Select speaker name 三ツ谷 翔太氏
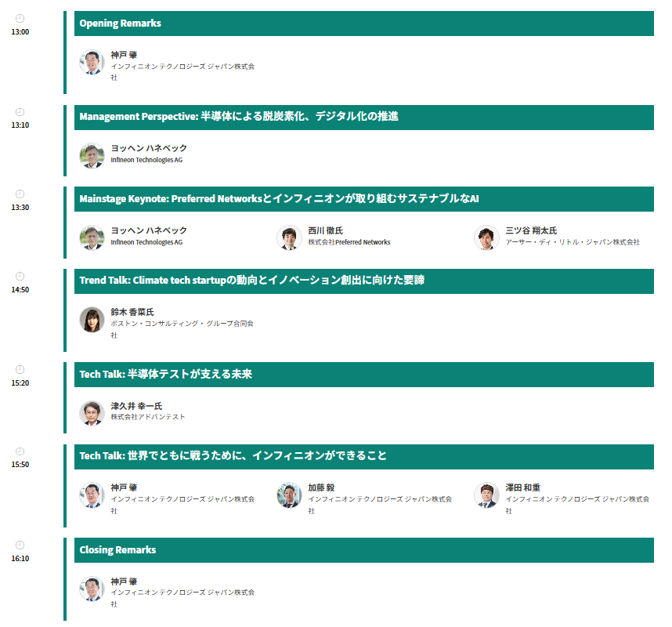The image size is (672, 627). pyautogui.click(x=531, y=230)
